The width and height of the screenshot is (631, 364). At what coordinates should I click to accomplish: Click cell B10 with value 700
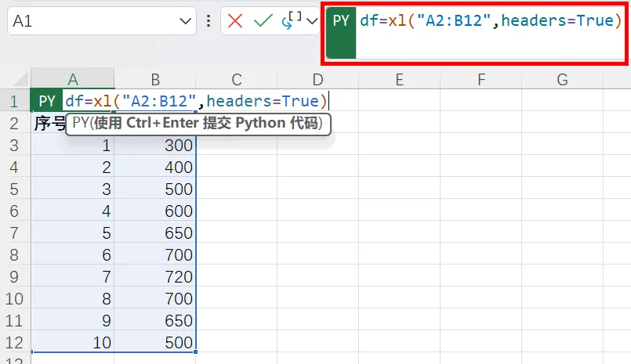click(x=155, y=298)
